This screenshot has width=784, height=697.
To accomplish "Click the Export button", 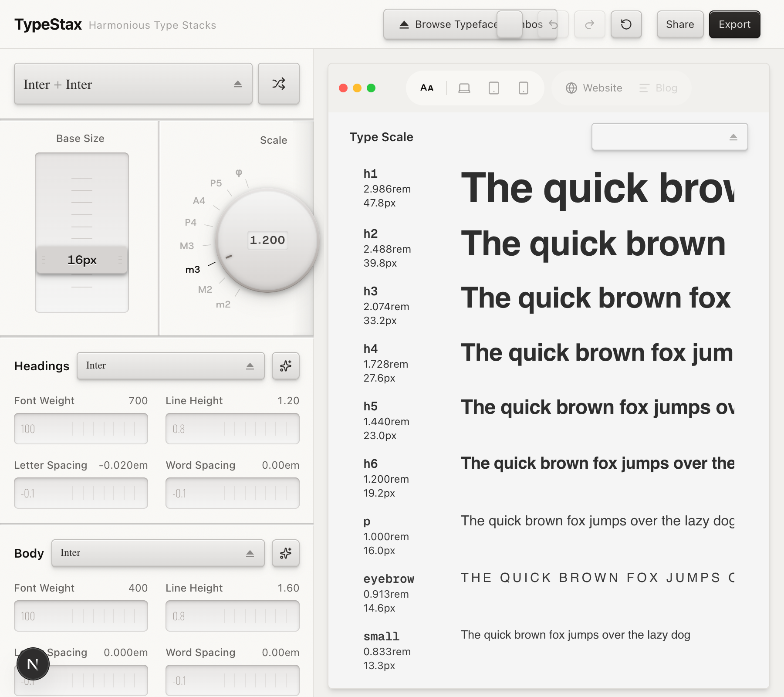I will pos(734,24).
